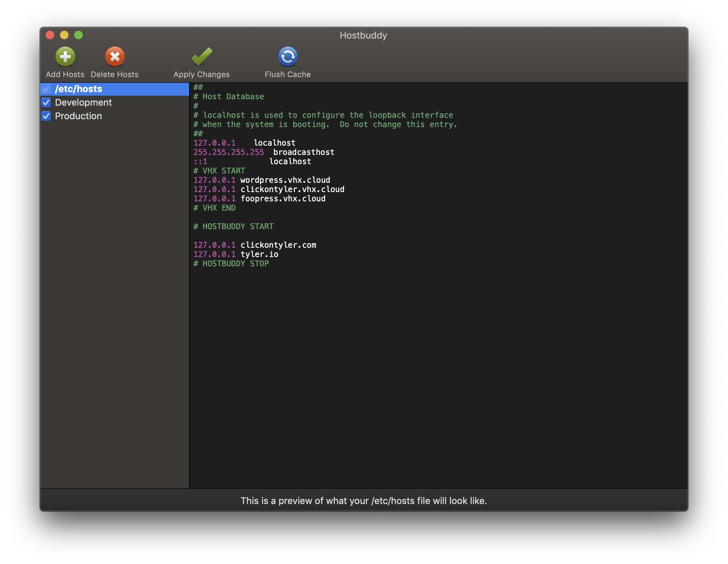Select the Production entry in the sidebar
This screenshot has width=728, height=564.
[78, 116]
